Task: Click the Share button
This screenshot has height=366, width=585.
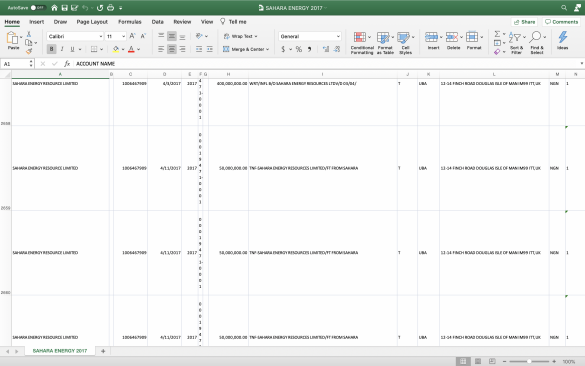Action: click(x=524, y=22)
